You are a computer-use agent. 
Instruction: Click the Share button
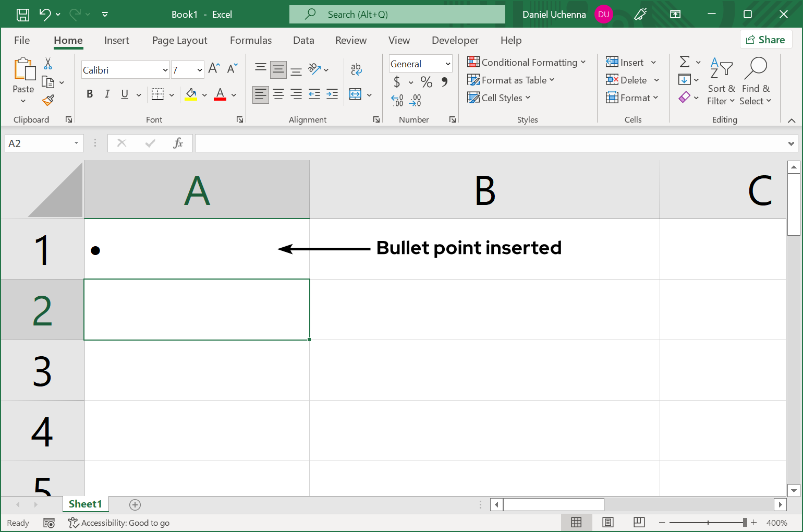766,39
